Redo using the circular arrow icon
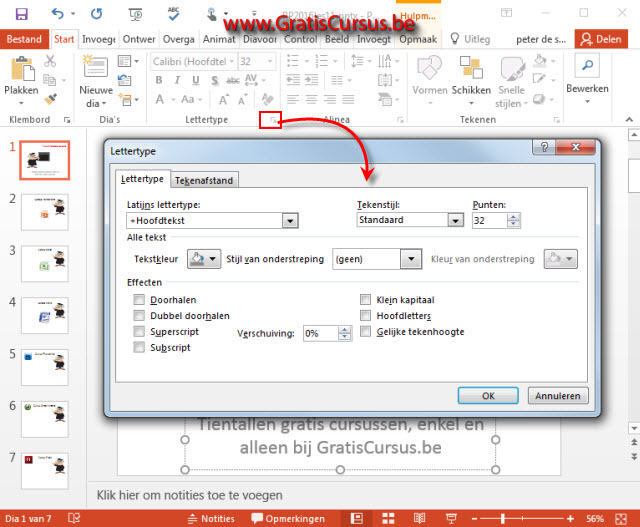This screenshot has width=640, height=527. tap(96, 14)
